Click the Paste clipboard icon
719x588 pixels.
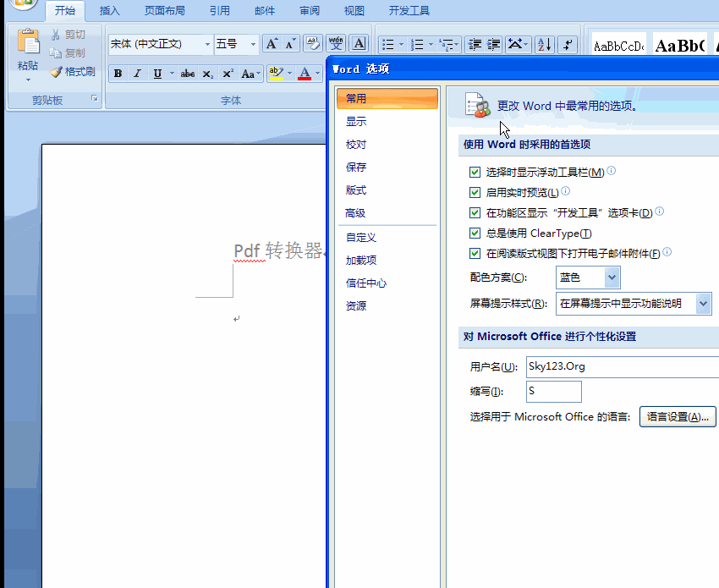[28, 42]
